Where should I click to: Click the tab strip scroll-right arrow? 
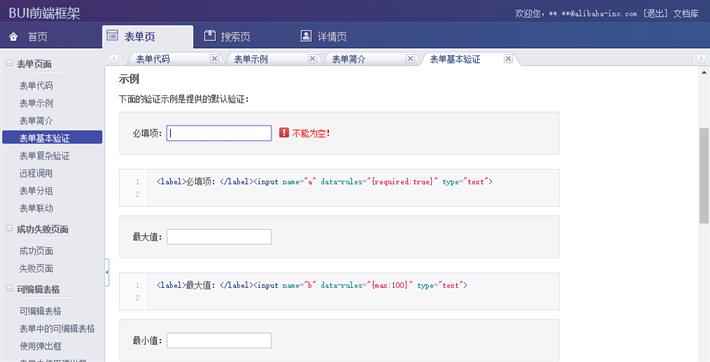coord(700,59)
